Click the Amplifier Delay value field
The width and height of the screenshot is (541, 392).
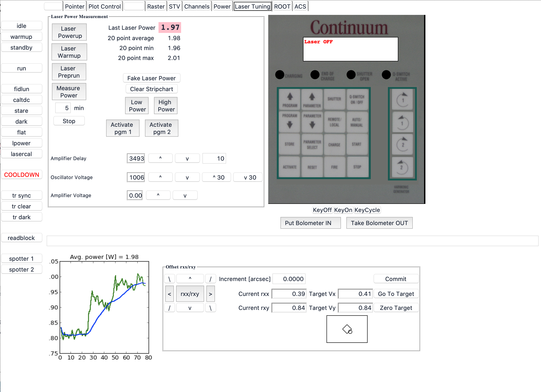click(x=136, y=159)
